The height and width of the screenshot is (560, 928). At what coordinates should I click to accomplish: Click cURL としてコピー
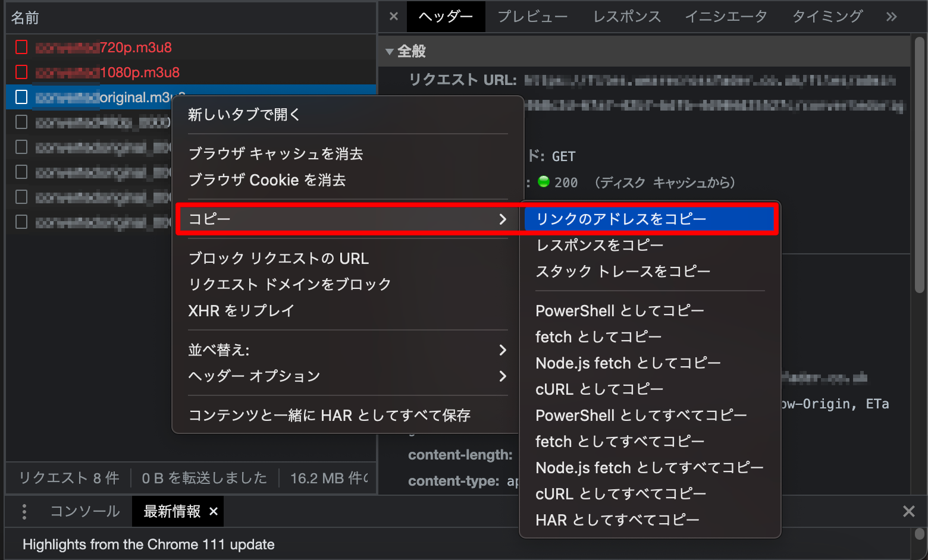coord(650,389)
